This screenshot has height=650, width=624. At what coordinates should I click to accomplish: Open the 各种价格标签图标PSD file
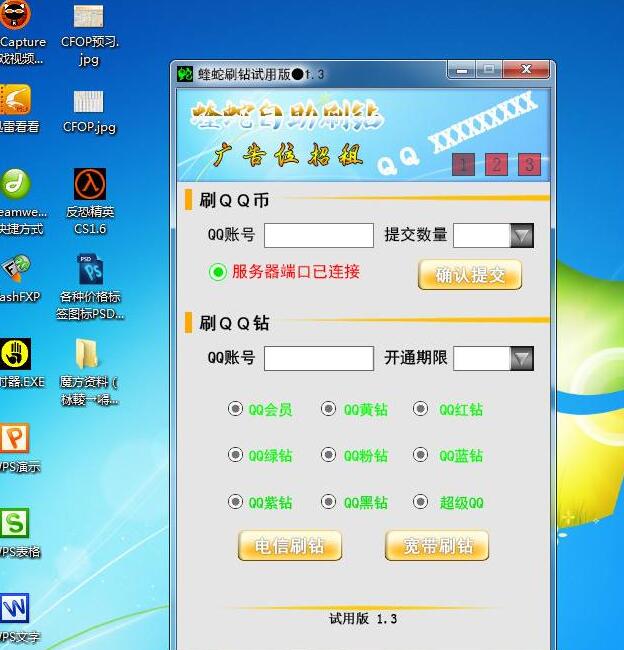92,269
